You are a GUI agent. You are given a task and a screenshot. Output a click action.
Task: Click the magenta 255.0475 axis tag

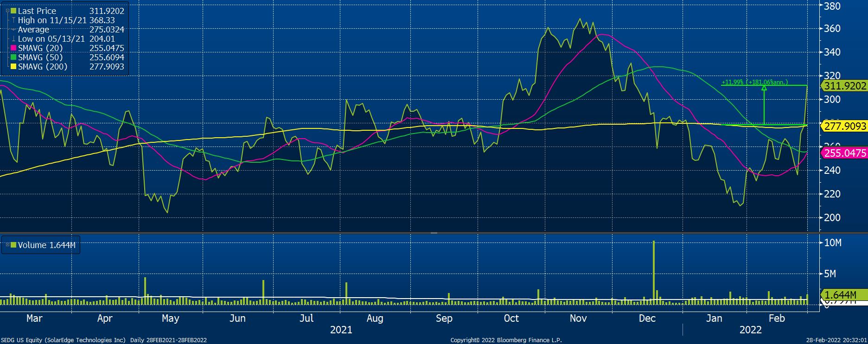(x=844, y=153)
